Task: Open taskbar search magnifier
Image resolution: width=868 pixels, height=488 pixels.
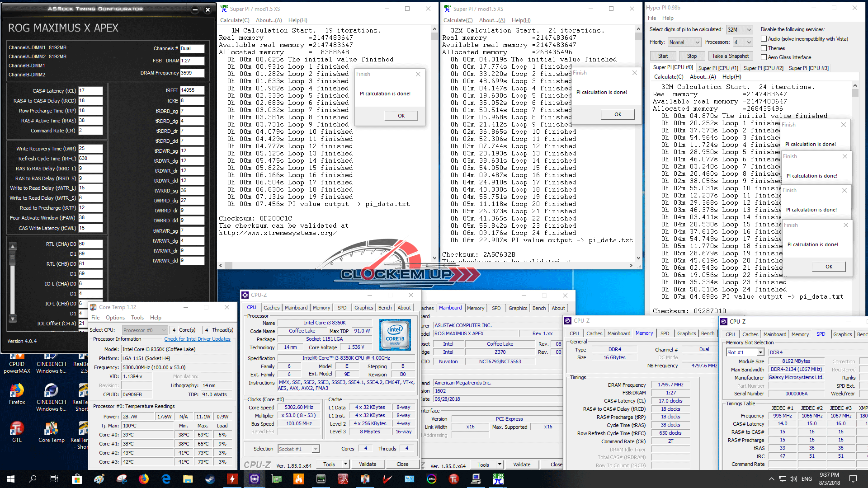Action: pos(33,479)
